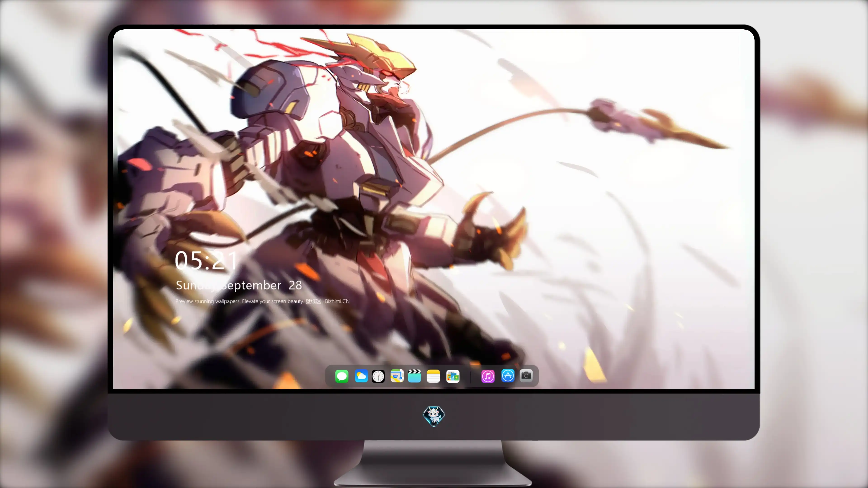Launch the Weather app from the dock
Screen dimensions: 868x488
click(x=361, y=376)
